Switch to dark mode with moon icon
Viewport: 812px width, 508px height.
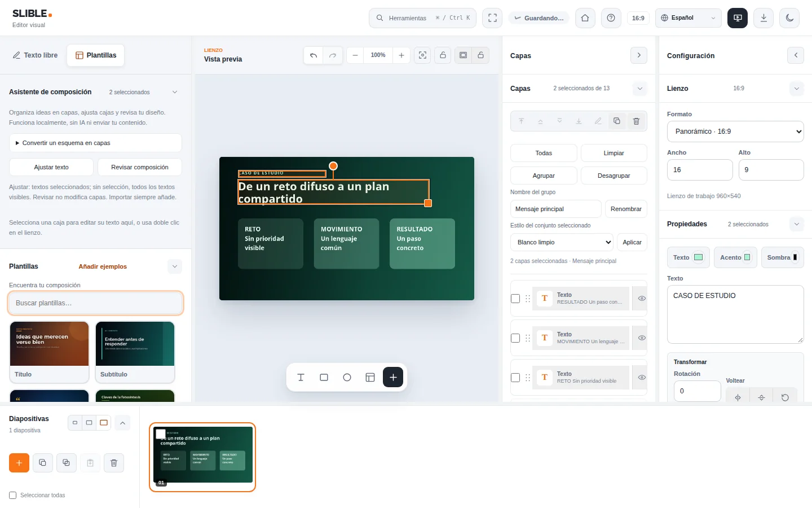789,18
